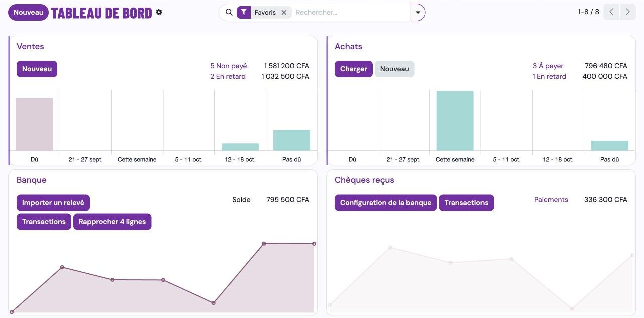The image size is (644, 318).
Task: Remove the Favoris filter with its X
Action: (x=284, y=13)
